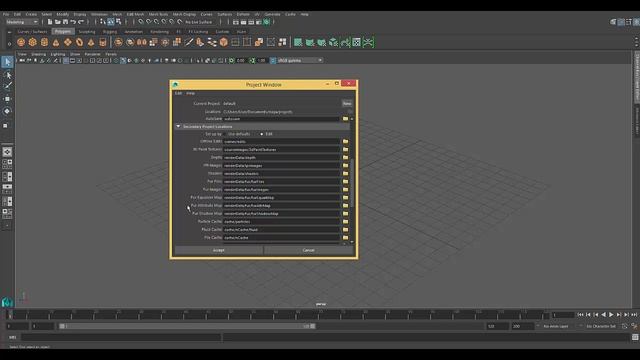
Task: Go to end of playback range
Action: [634, 315]
